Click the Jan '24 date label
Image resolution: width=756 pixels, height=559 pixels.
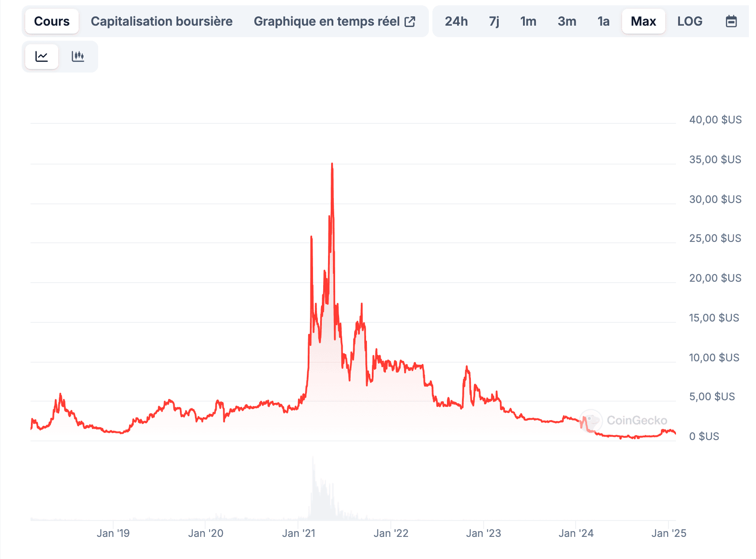tap(576, 533)
